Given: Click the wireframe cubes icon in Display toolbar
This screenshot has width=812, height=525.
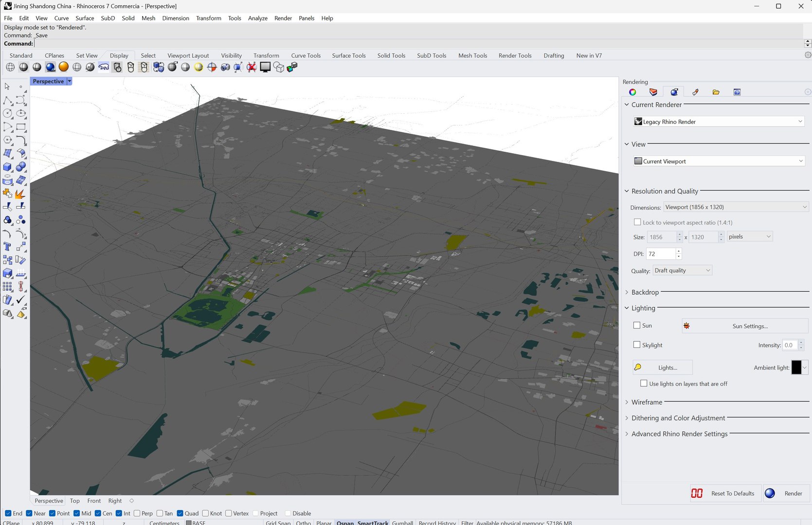Looking at the screenshot, I should (279, 67).
